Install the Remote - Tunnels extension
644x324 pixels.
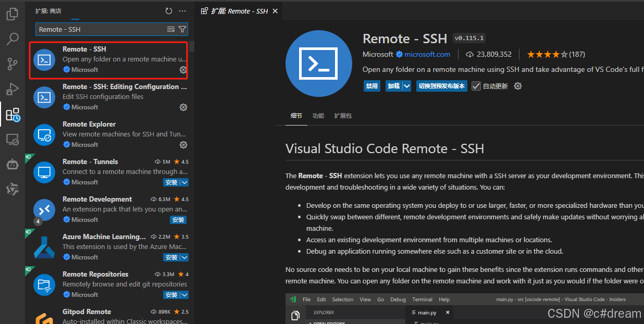pos(171,182)
